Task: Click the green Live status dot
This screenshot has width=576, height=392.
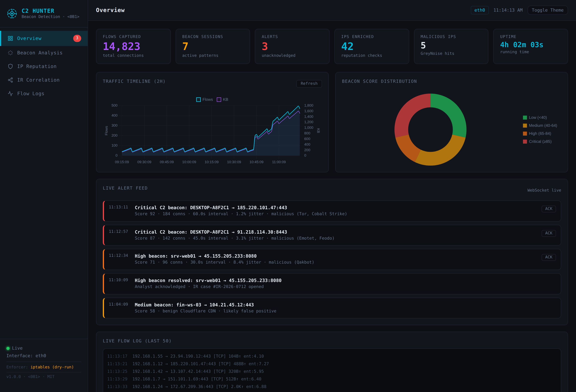Action: click(x=8, y=348)
